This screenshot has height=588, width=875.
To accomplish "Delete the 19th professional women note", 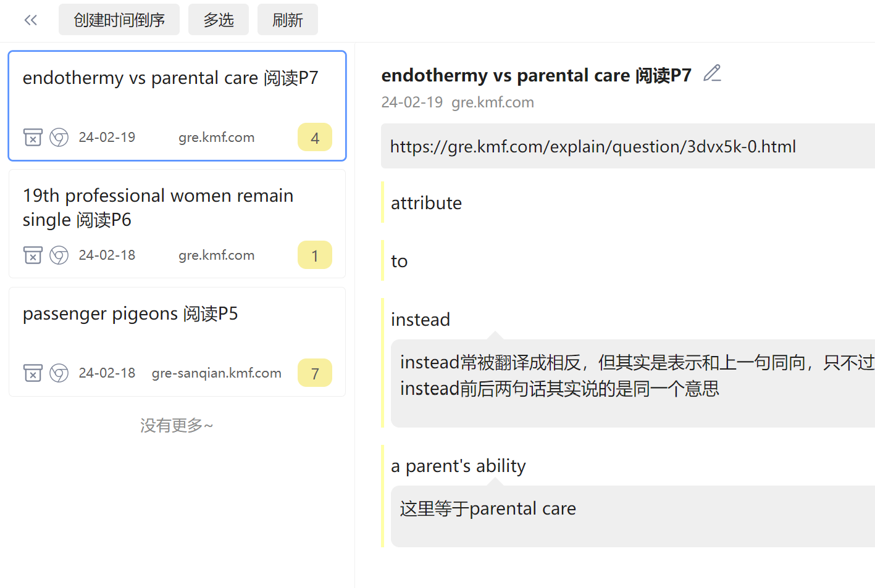I will [x=33, y=255].
